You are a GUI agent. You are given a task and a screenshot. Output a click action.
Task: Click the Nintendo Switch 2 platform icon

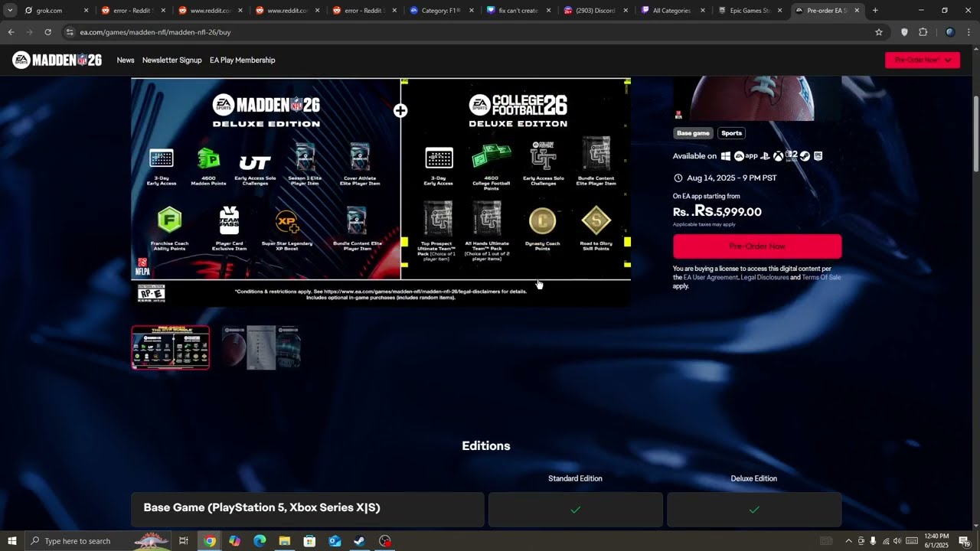pos(792,155)
